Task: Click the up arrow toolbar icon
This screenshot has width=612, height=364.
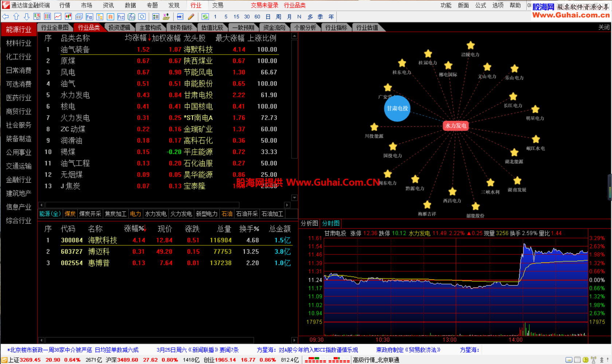Action: [16, 17]
